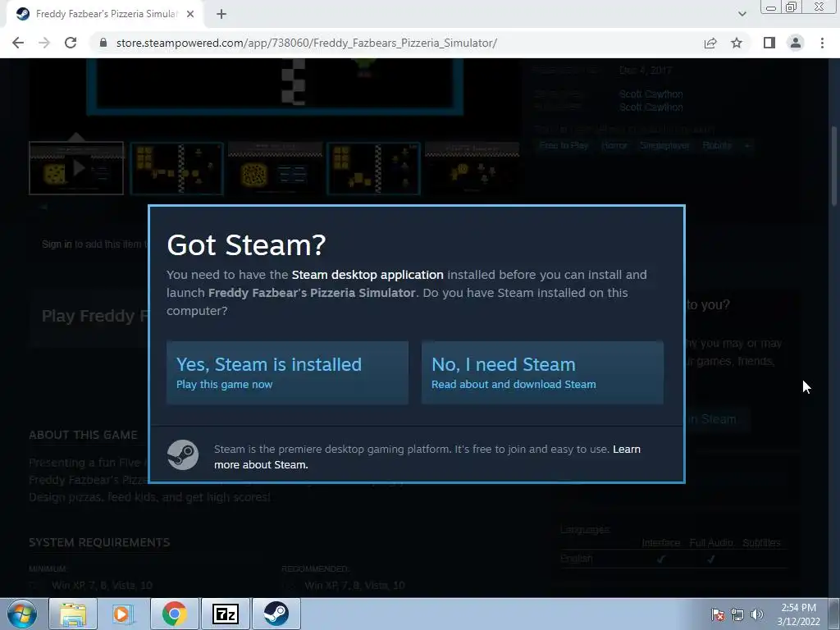Viewport: 840px width, 630px height.
Task: Open Chrome three-dot menu
Action: tap(822, 43)
